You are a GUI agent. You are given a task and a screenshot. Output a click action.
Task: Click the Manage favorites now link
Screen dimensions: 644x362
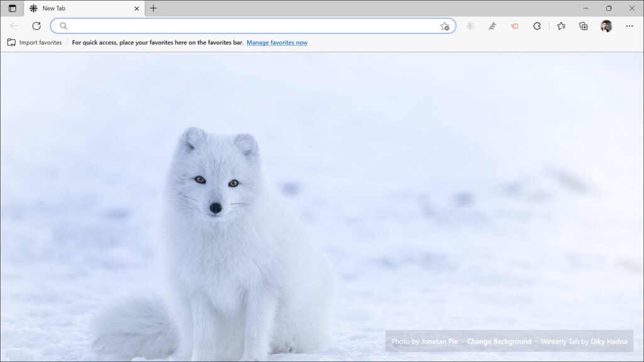(x=277, y=42)
